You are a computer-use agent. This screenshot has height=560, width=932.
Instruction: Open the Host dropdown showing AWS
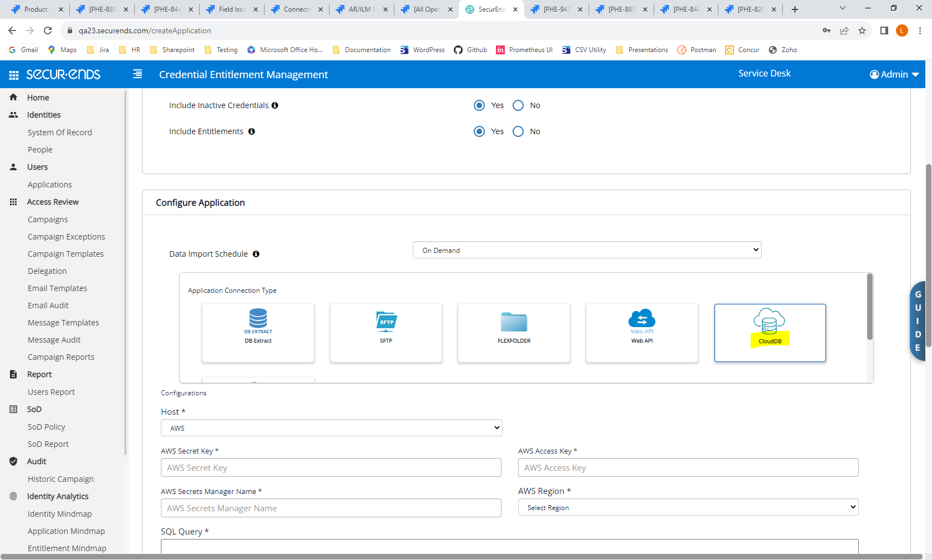pyautogui.click(x=331, y=427)
